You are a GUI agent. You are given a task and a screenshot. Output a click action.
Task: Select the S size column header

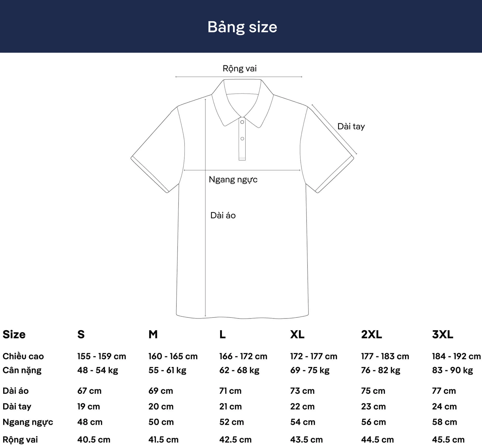(x=81, y=335)
